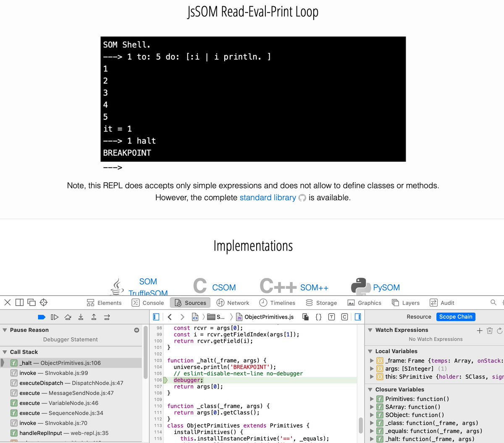Viewport: 504px width, 443px height.
Task: Step into the function call
Action: point(81,317)
